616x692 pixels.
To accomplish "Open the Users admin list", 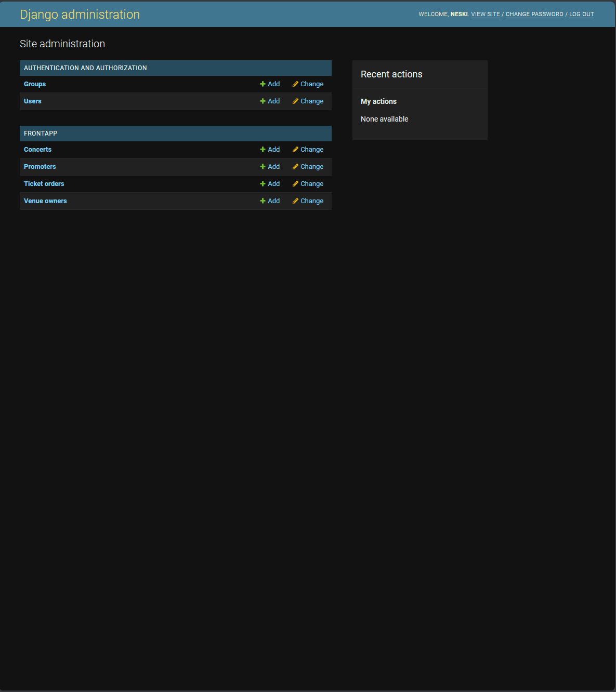I will (x=32, y=101).
